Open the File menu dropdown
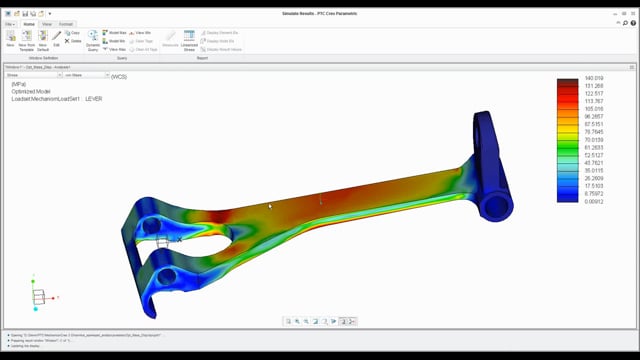 (x=10, y=24)
